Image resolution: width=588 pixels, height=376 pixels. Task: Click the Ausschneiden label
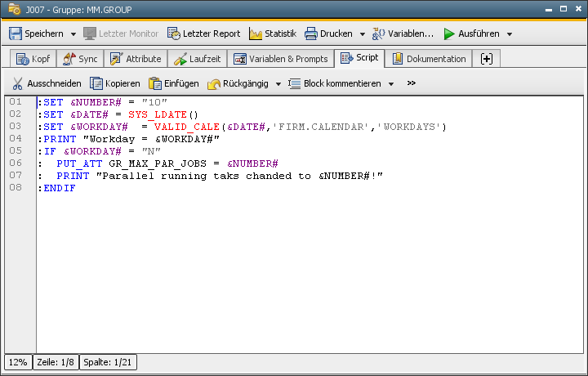55,83
